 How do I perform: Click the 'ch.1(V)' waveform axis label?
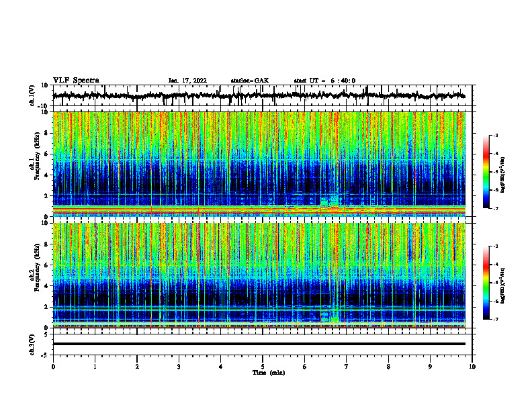[32, 95]
